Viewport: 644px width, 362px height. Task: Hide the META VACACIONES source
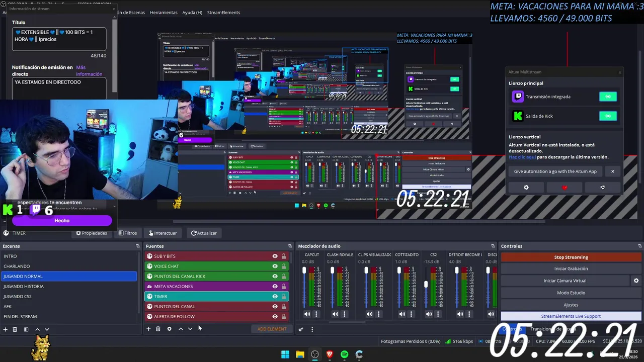[275, 286]
